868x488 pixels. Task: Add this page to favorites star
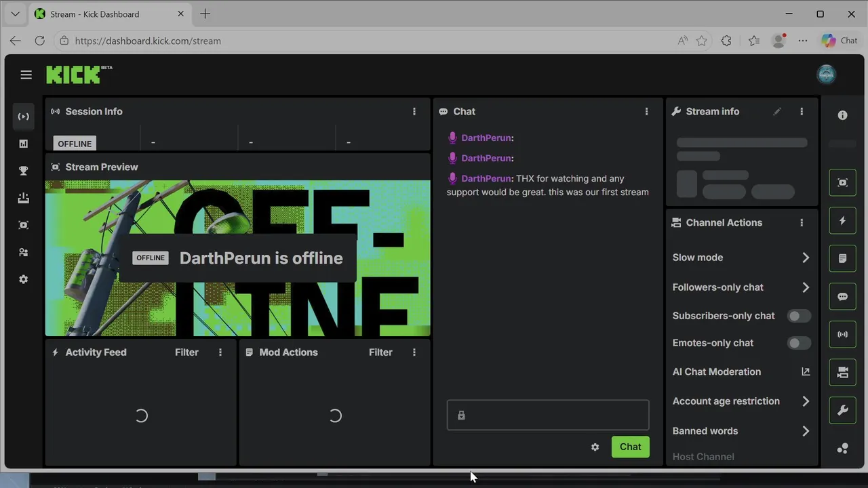(702, 41)
